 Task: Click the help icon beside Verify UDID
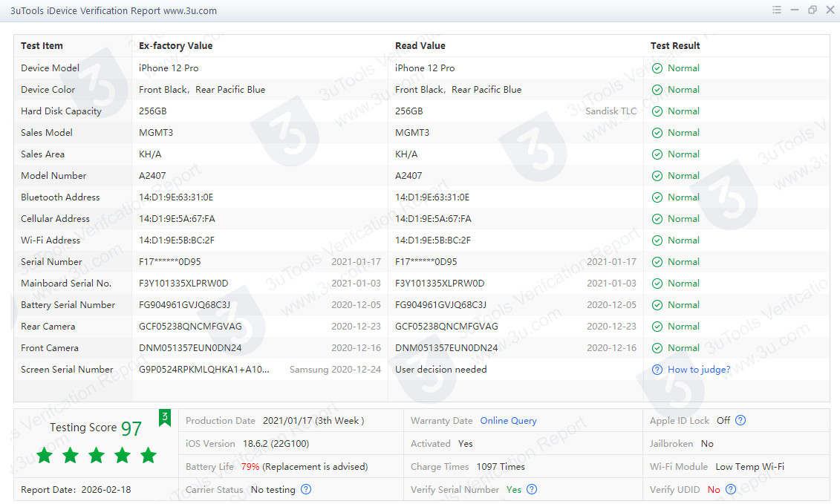(x=731, y=489)
